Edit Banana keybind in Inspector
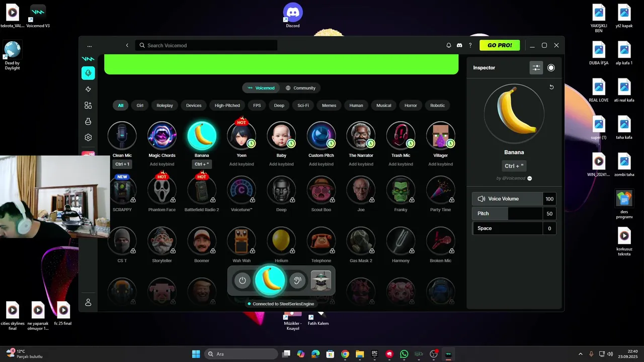The image size is (644, 362). pos(514,166)
